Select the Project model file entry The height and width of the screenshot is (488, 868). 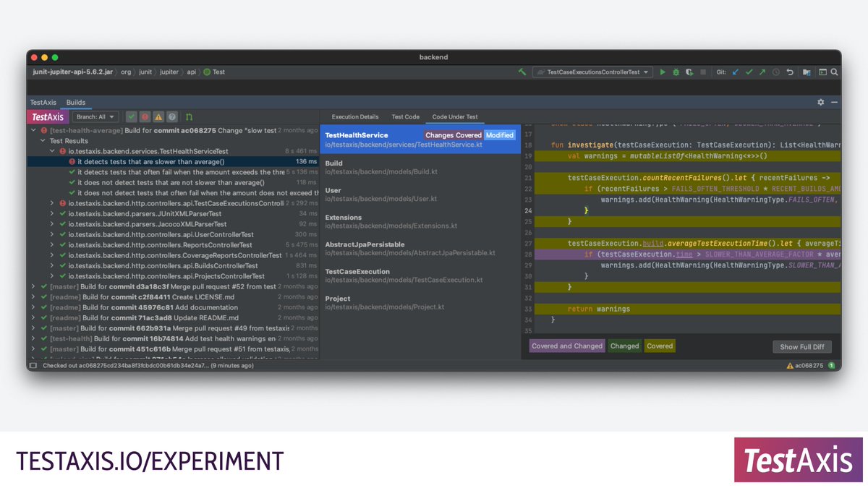point(420,302)
